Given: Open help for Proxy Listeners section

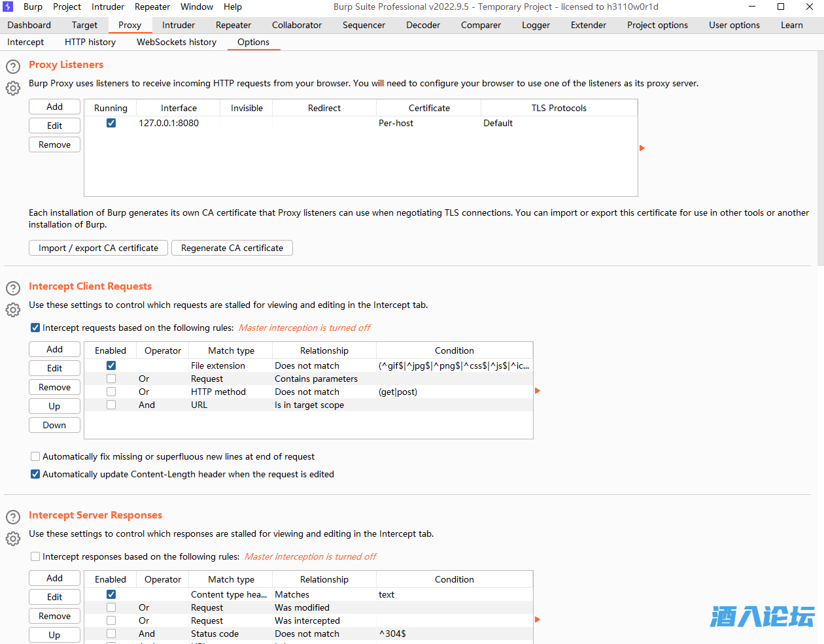Looking at the screenshot, I should [13, 67].
